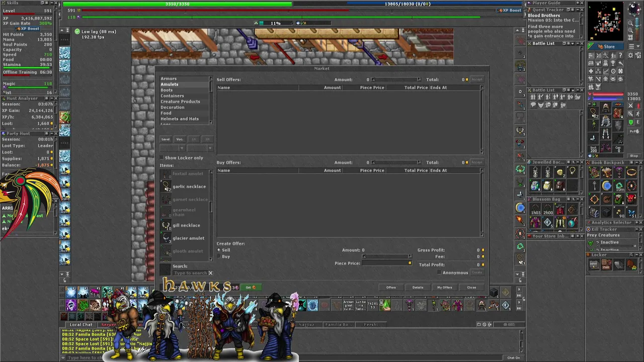Image resolution: width=644 pixels, height=362 pixels.
Task: Click the Market Close button
Action: click(x=471, y=287)
